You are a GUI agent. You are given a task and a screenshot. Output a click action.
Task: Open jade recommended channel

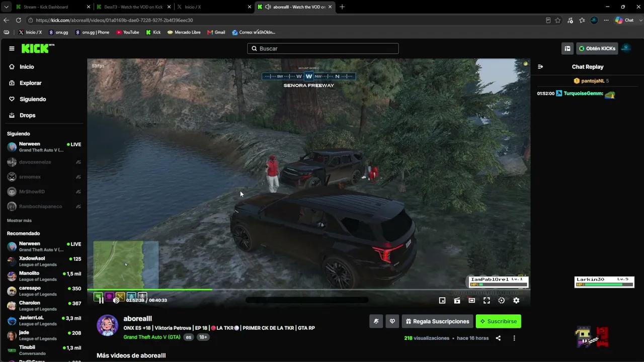coord(44,335)
